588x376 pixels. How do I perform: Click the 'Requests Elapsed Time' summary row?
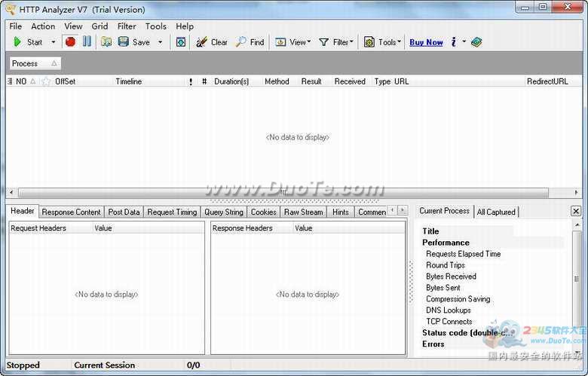coord(463,254)
